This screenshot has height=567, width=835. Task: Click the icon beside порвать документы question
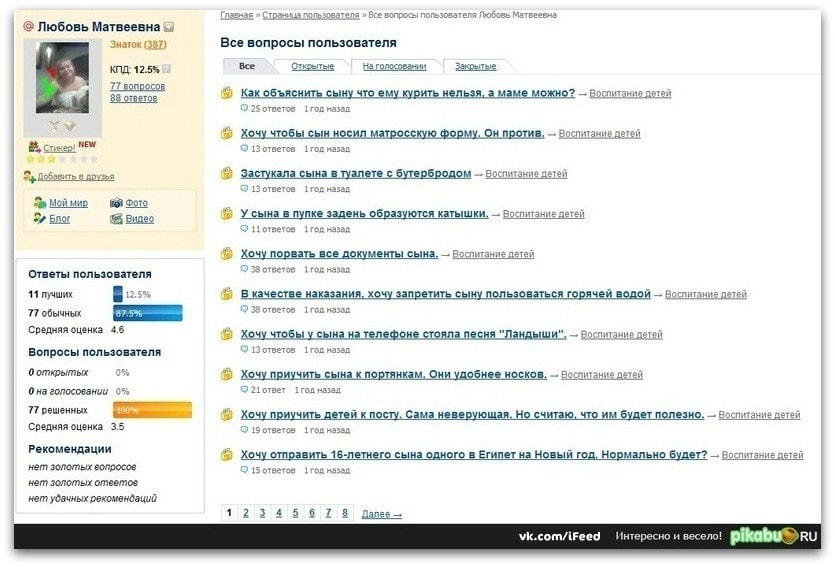click(227, 253)
